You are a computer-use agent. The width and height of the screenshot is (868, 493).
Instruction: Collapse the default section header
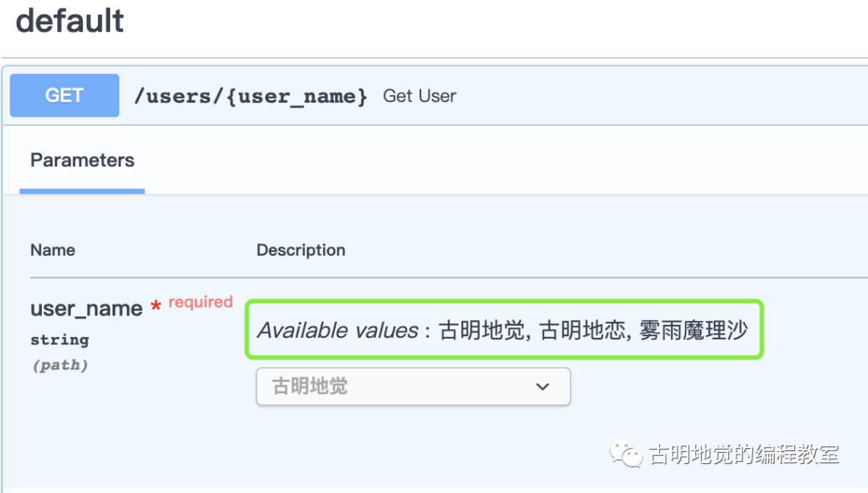pyautogui.click(x=69, y=21)
